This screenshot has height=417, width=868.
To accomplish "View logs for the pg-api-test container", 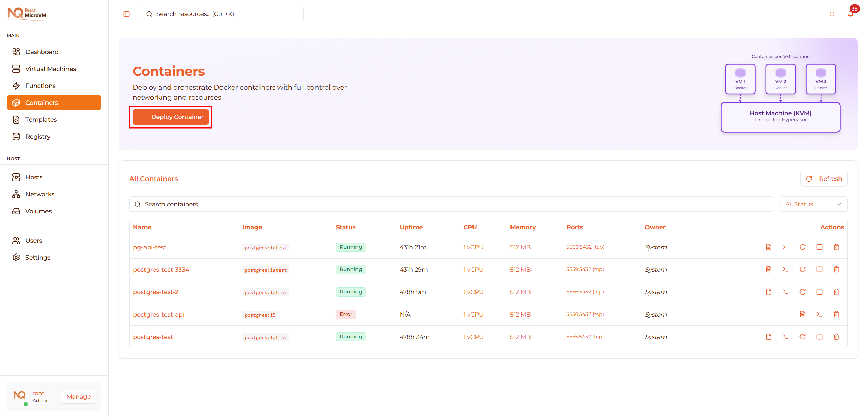I will coord(769,247).
